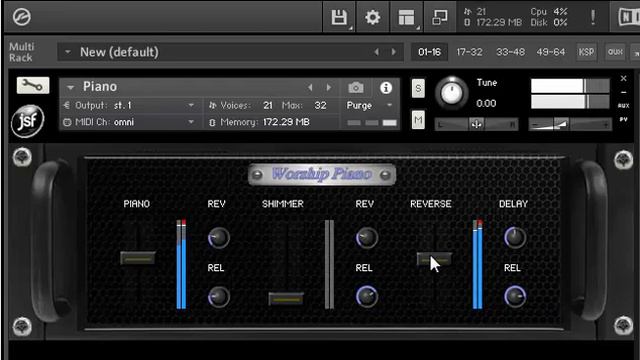The width and height of the screenshot is (640, 360).
Task: Click the piano REL knob
Action: coord(218,297)
